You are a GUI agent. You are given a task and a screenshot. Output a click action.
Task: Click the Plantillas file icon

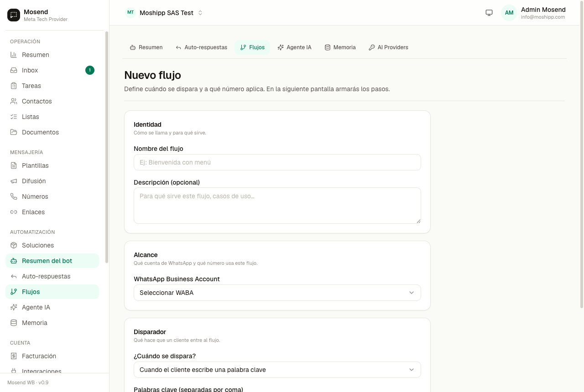14,165
